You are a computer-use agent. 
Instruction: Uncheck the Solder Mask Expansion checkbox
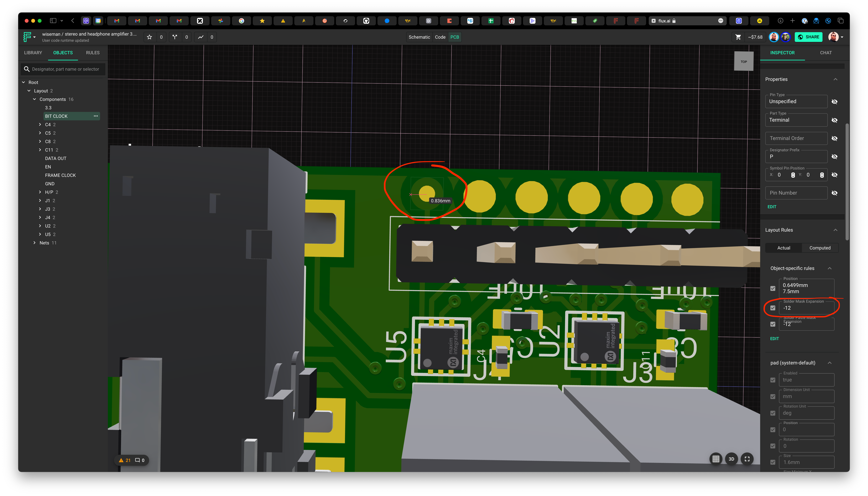[x=773, y=308]
